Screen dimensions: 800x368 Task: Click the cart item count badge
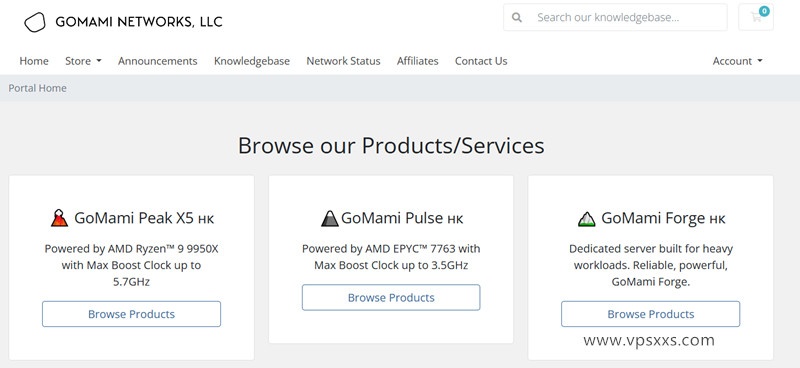(764, 11)
